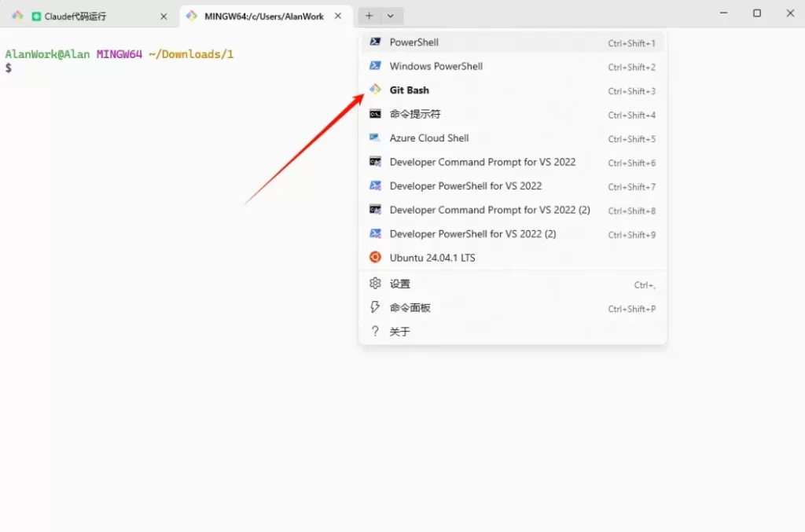The width and height of the screenshot is (805, 532).
Task: Close the Claude代码运行 tab
Action: pos(164,17)
